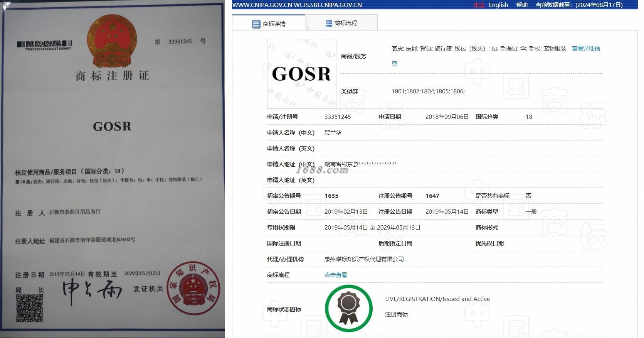Select the application date 2018年09月06日
The image size is (644, 338).
click(x=447, y=117)
